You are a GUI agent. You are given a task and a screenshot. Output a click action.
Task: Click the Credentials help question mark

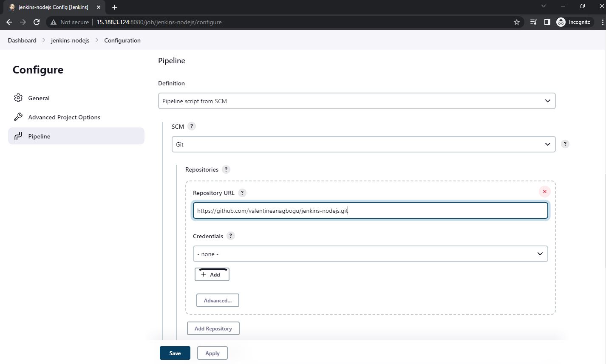[x=230, y=236]
